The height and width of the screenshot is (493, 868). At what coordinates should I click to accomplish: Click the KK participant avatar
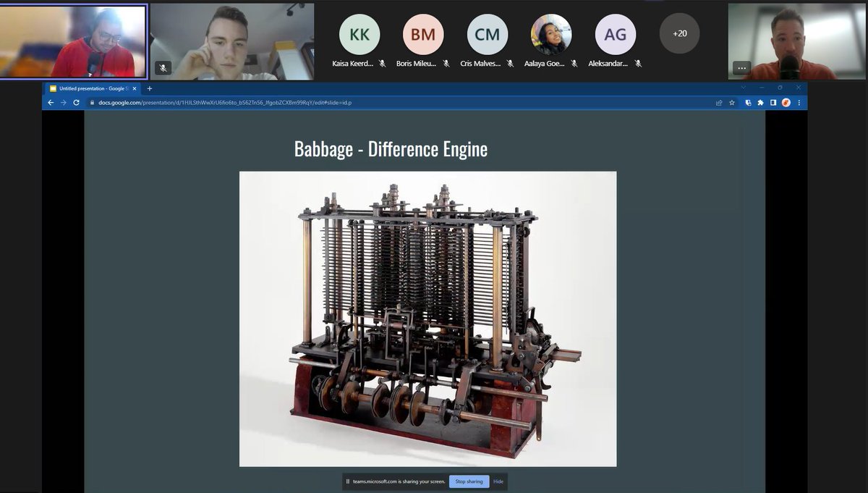(359, 34)
